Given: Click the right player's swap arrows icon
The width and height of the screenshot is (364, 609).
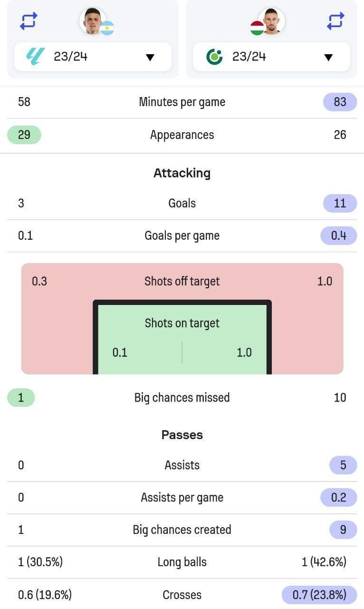Looking at the screenshot, I should (335, 21).
